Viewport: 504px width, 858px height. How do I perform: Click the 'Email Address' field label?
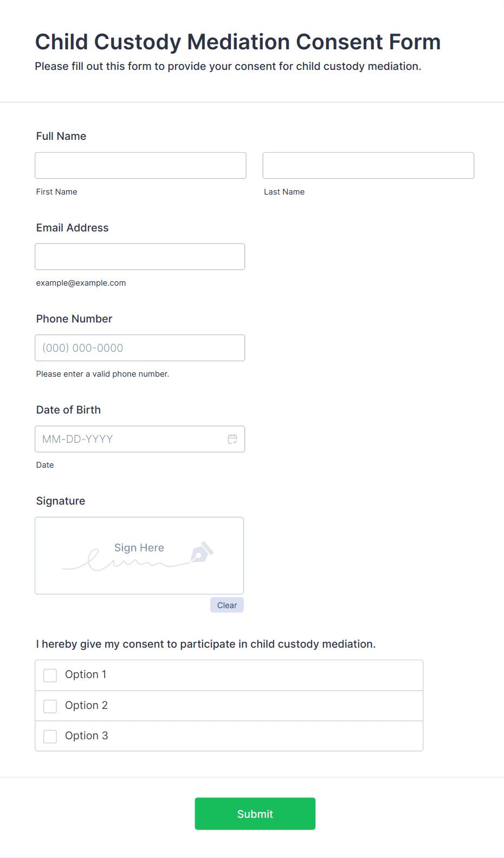pyautogui.click(x=73, y=228)
